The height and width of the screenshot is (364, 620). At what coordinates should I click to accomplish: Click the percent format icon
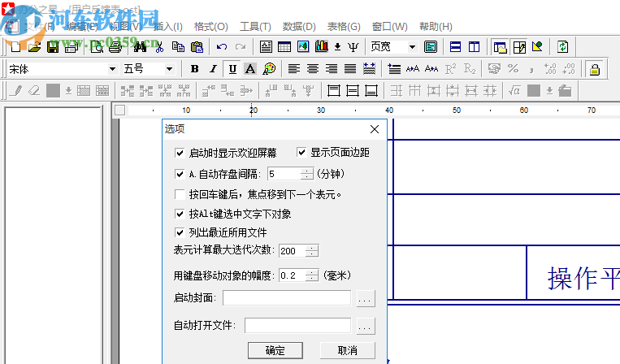(x=514, y=69)
